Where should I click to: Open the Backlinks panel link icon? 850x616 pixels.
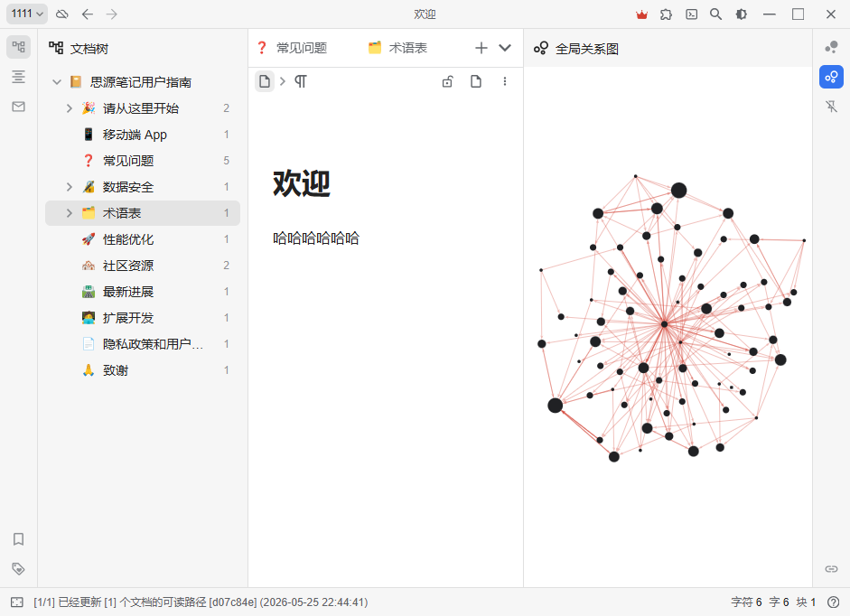pos(831,569)
